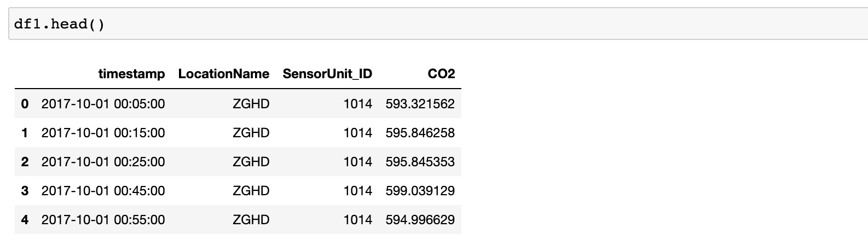Click CO2 value 593.321562

point(420,104)
